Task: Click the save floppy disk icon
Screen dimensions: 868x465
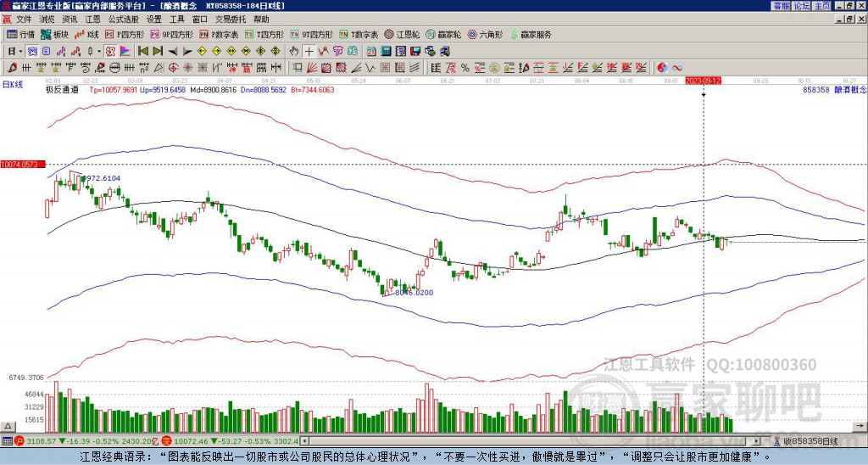Action: coord(415,52)
